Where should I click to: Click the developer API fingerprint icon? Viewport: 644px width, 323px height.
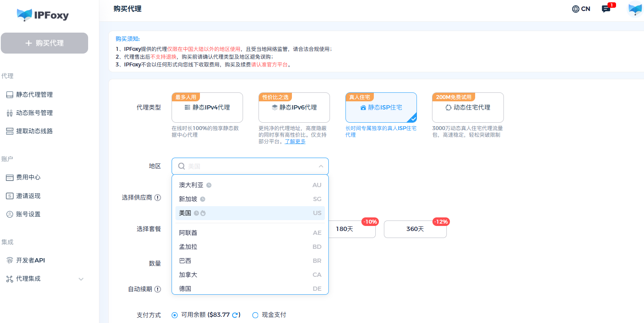(x=10, y=260)
